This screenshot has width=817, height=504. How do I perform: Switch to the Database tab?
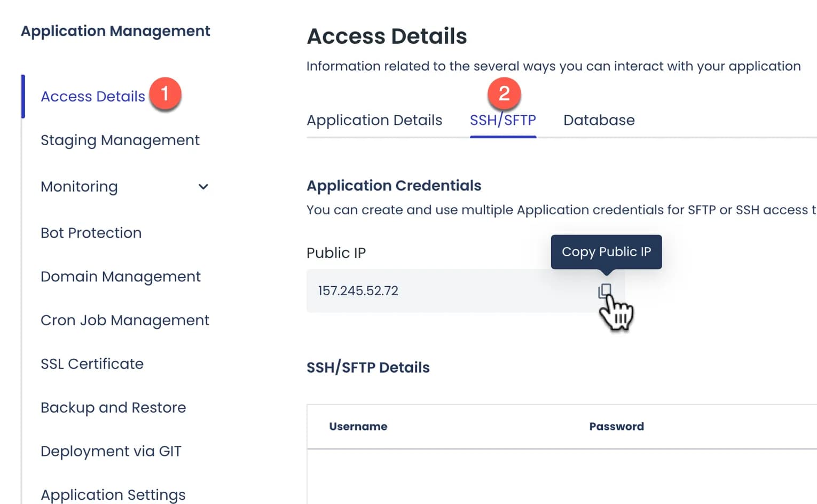(x=598, y=120)
